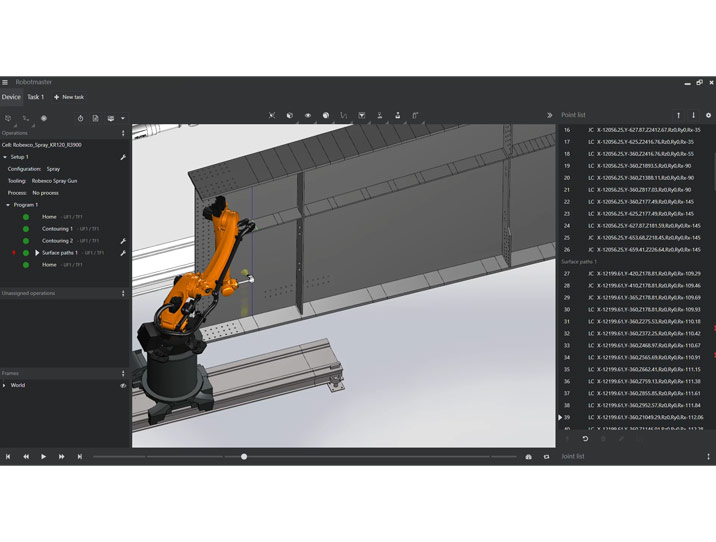Switch to the Device tab
This screenshot has width=716, height=542.
(x=11, y=97)
